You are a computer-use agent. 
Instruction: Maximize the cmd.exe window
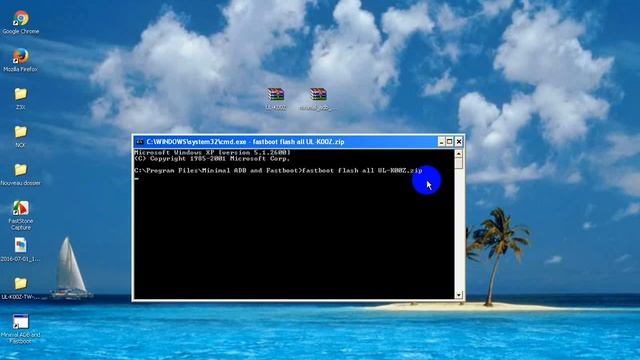(449, 142)
